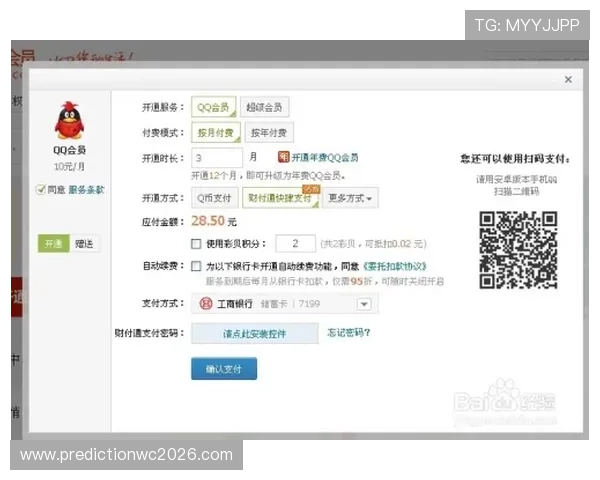This screenshot has height=480, width=600.
Task: Select the 超级会员 service option
Action: click(x=264, y=107)
